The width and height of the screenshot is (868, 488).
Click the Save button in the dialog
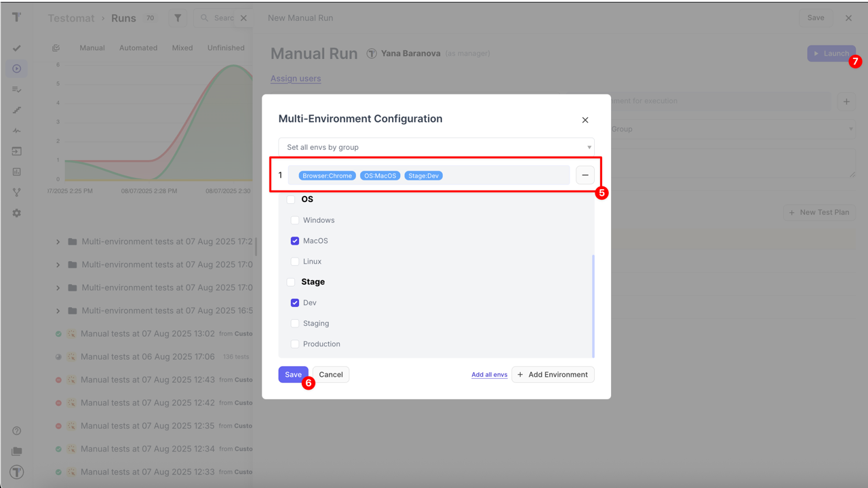[x=293, y=374]
